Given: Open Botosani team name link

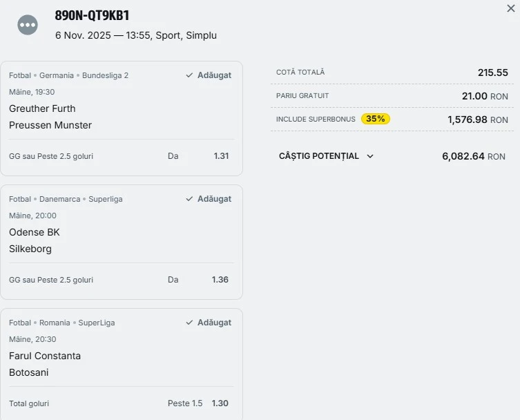Looking at the screenshot, I should (29, 372).
